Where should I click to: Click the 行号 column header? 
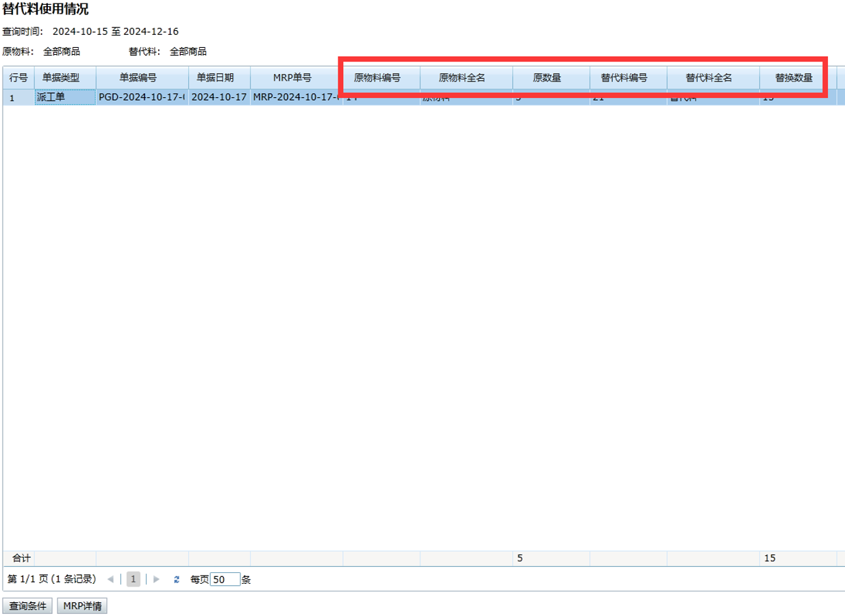(x=18, y=78)
